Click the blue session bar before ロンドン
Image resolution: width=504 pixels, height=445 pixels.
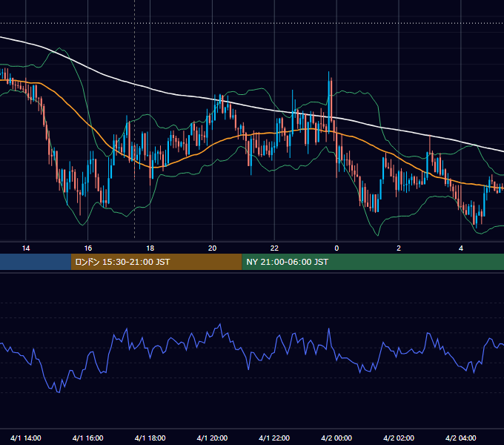coord(36,262)
